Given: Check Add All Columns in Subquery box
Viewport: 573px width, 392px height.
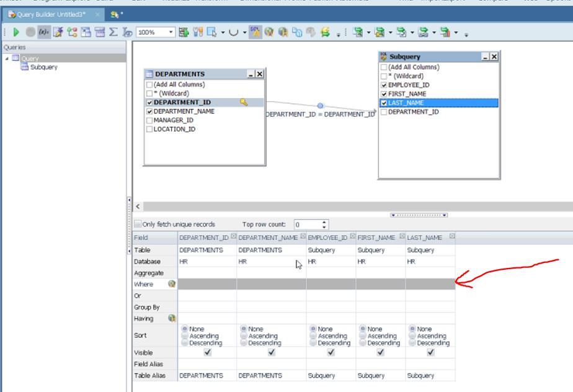Looking at the screenshot, I should pyautogui.click(x=384, y=67).
